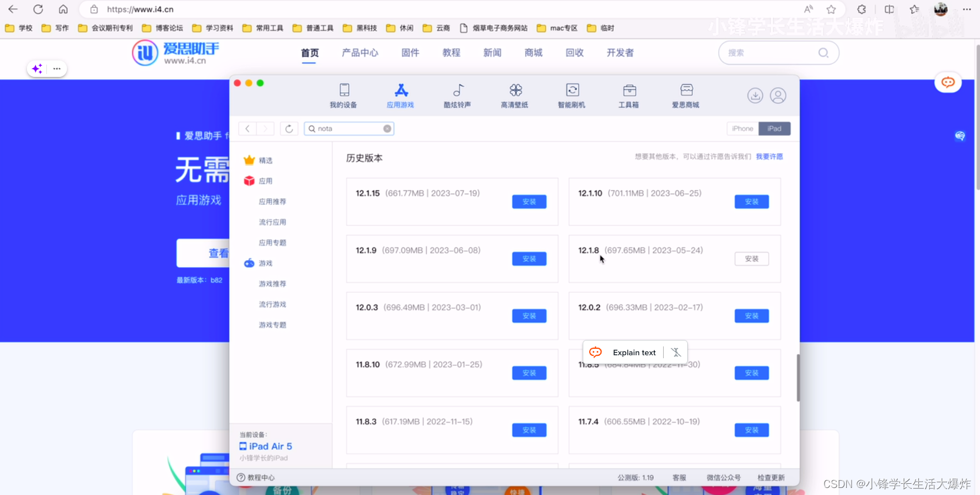This screenshot has height=495, width=980.
Task: Open website 产品中心 menu
Action: [360, 53]
